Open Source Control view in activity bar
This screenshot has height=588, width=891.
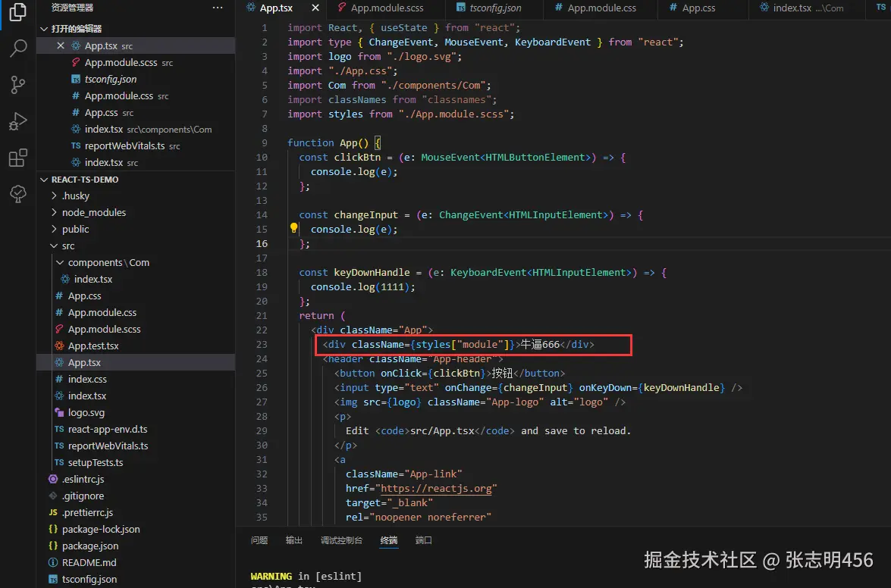17,85
